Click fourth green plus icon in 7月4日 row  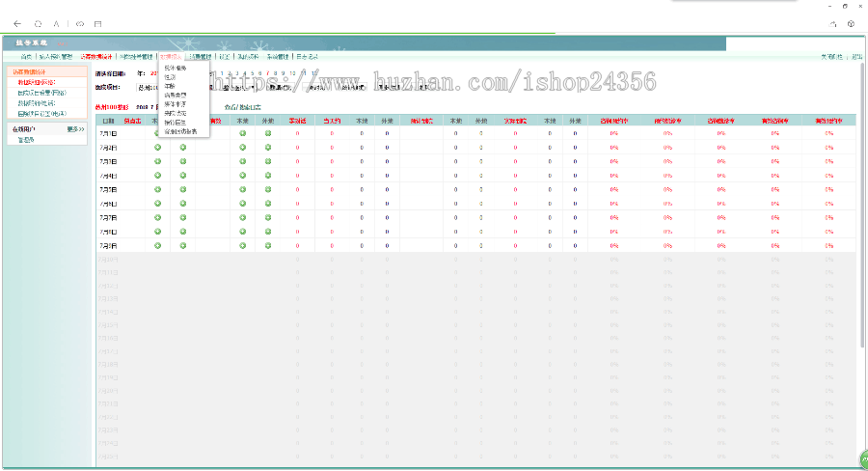[268, 176]
